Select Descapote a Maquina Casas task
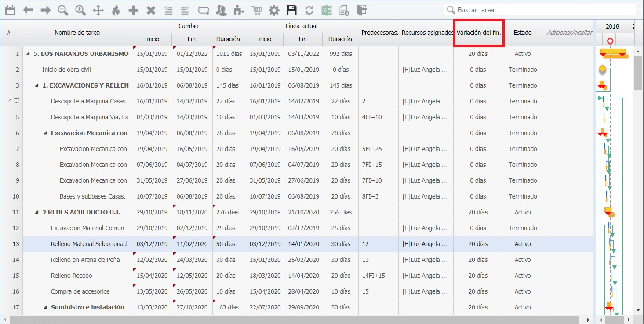The width and height of the screenshot is (644, 324). point(88,101)
